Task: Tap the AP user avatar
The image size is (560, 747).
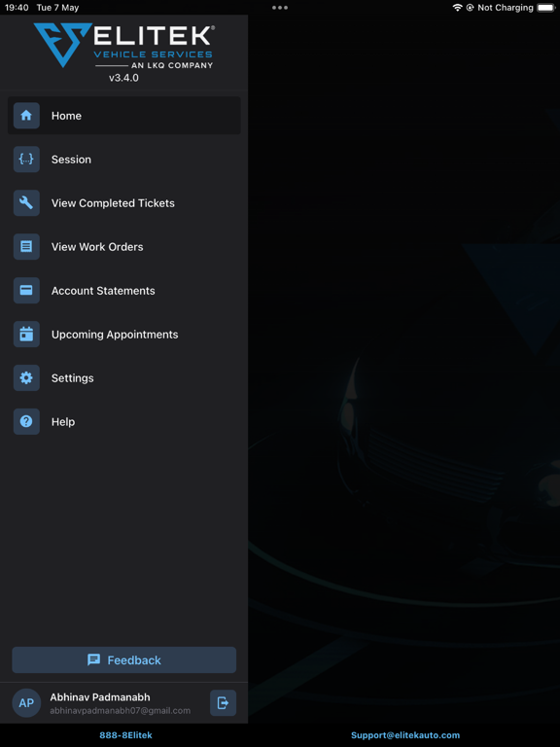Action: (26, 702)
